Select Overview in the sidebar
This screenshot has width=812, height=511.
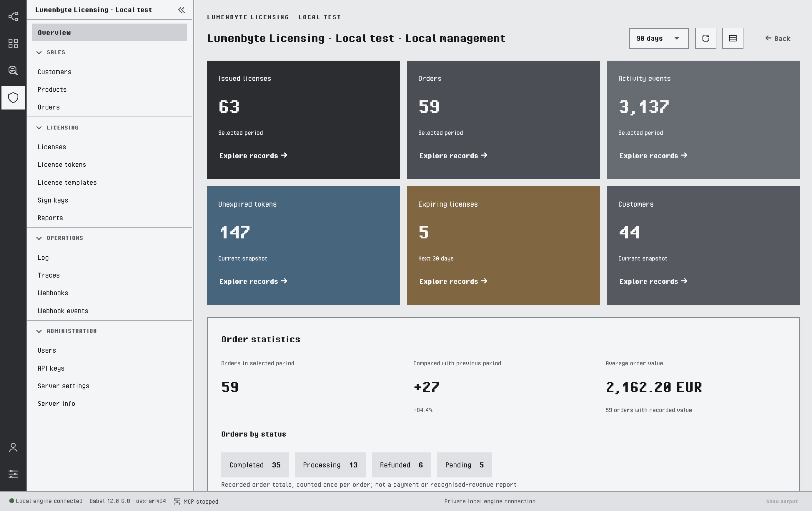109,33
